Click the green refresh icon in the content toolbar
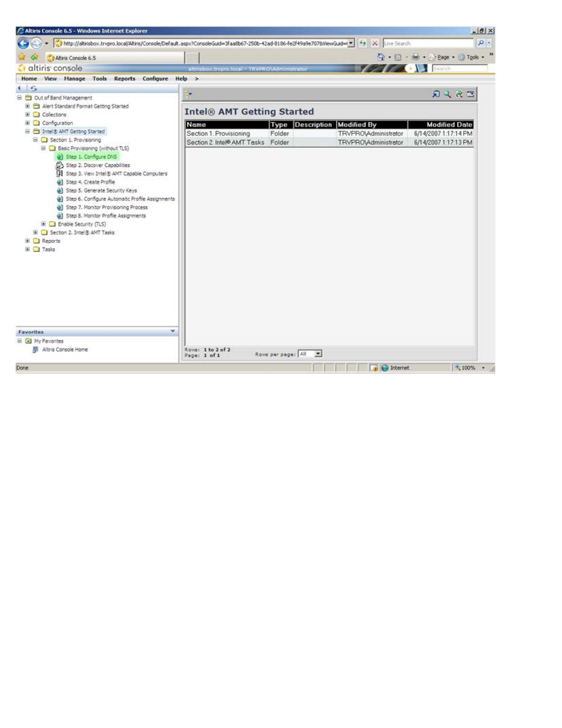Screen dimensions: 562x728 click(459, 94)
